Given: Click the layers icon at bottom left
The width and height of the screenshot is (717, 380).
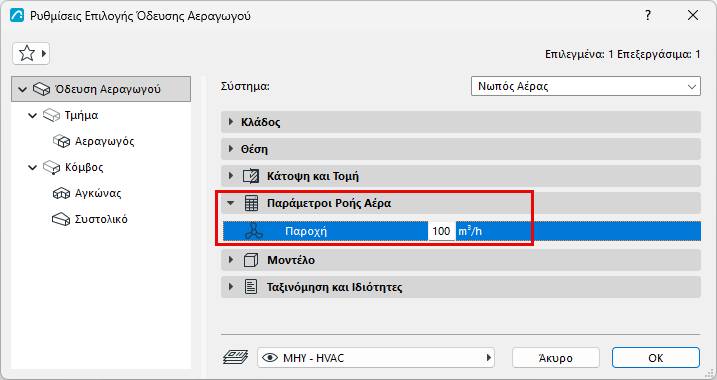Looking at the screenshot, I should pyautogui.click(x=235, y=357).
